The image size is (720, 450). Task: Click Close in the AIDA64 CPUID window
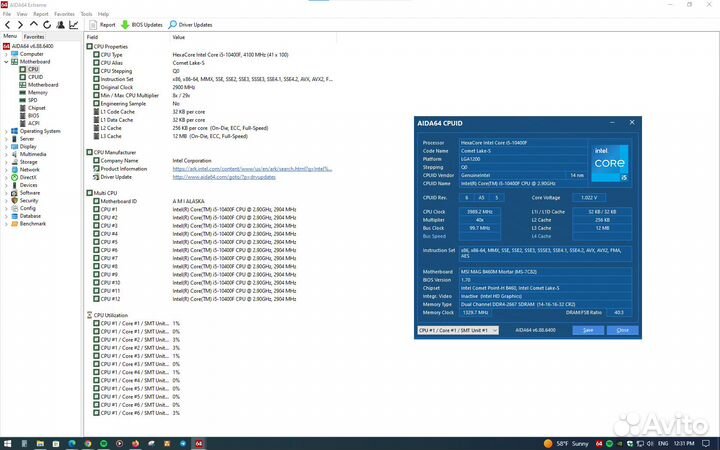tap(623, 331)
